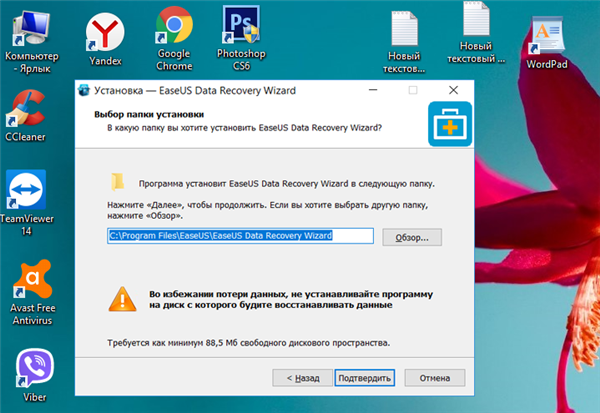Launch the Avast Free Antivirus icon
This screenshot has width=600, height=413.
point(33,292)
